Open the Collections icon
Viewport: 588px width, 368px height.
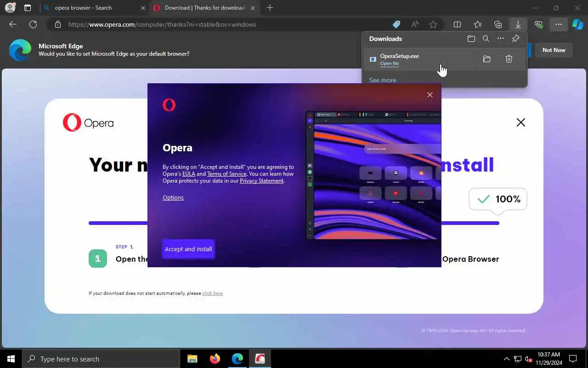(498, 24)
